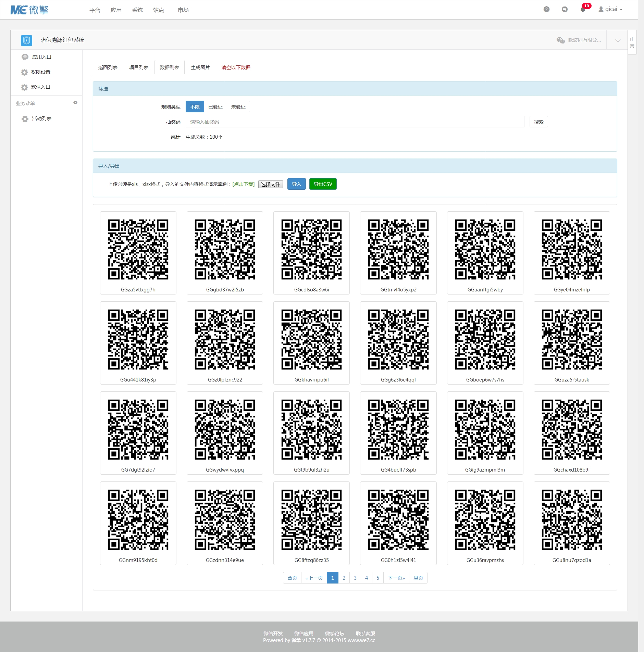This screenshot has height=652, width=644.
Task: Click the 点击下载 sample link
Action: (x=244, y=184)
